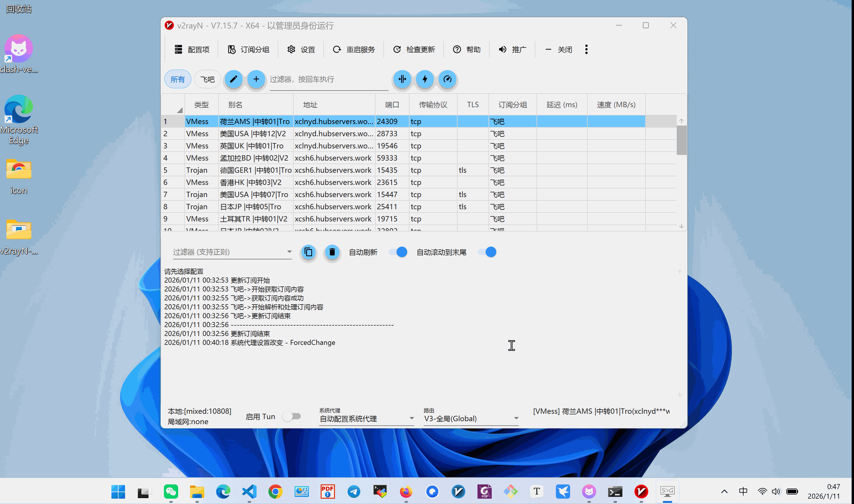Image resolution: width=854 pixels, height=504 pixels.
Task: Click the lightning bolt test icon
Action: pyautogui.click(x=425, y=79)
